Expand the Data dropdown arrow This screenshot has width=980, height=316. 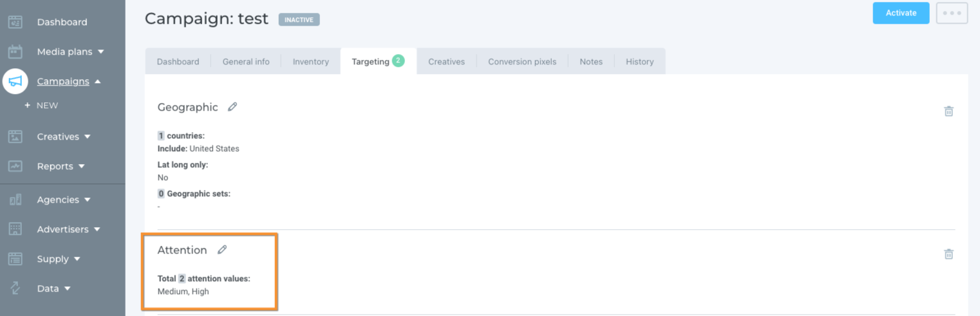67,288
